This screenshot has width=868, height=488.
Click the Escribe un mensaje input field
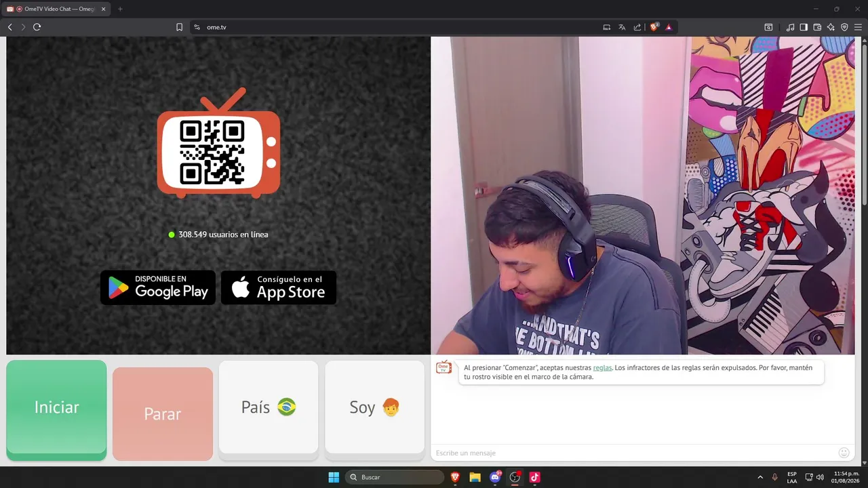634,453
